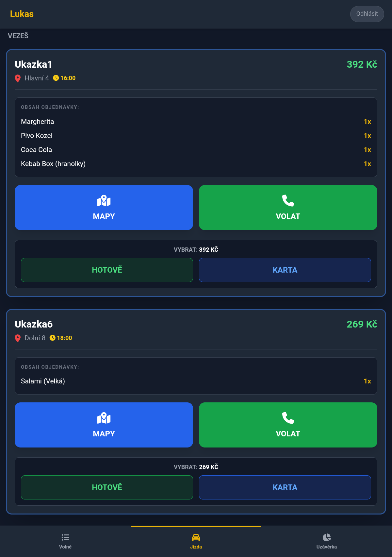Mark Ukazka6 as paid with HOTOVĚ
Viewport: 392px width, 557px height.
pyautogui.click(x=107, y=487)
